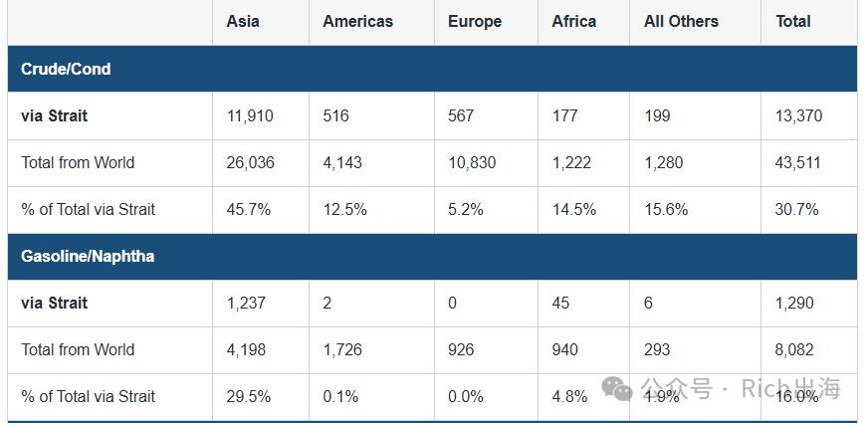This screenshot has width=868, height=423.
Task: Select the Asia column header
Action: pos(243,22)
